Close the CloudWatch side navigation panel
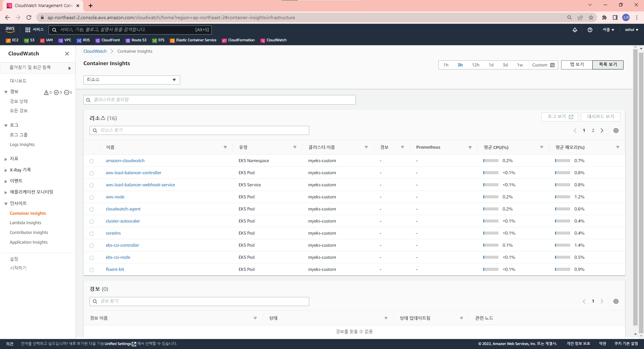Screen dimensions: 644x349 pos(67,54)
